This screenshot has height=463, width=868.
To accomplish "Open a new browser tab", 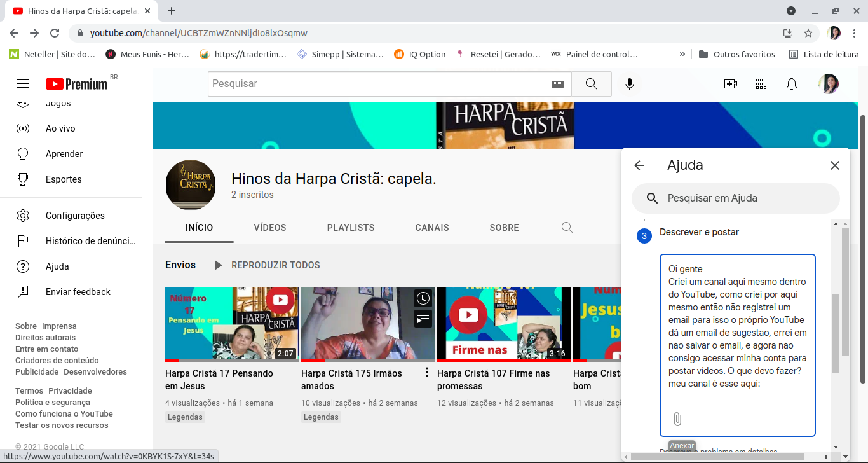I will [x=172, y=11].
